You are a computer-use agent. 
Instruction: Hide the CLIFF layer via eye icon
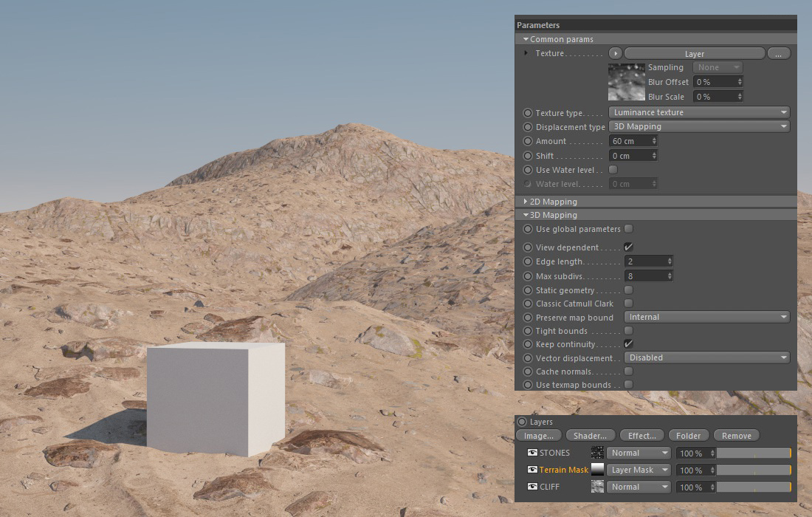click(532, 487)
